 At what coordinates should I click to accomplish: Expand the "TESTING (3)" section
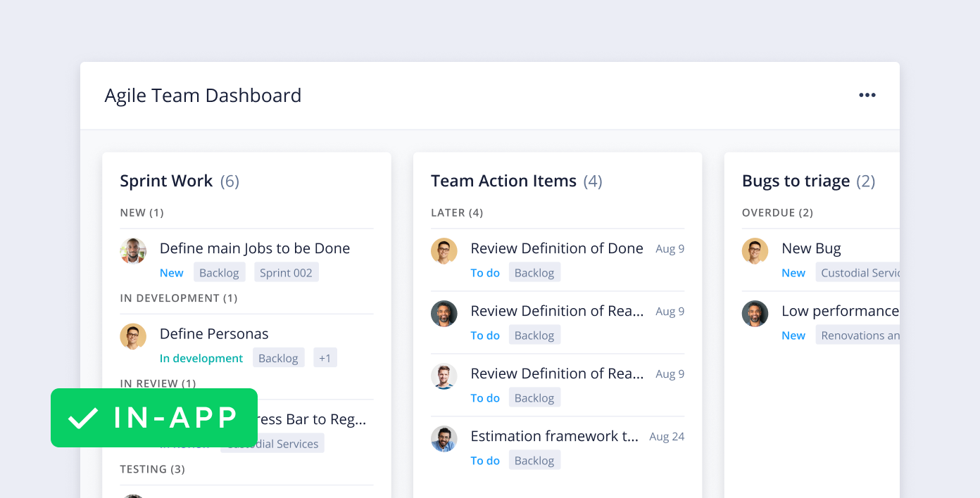152,469
